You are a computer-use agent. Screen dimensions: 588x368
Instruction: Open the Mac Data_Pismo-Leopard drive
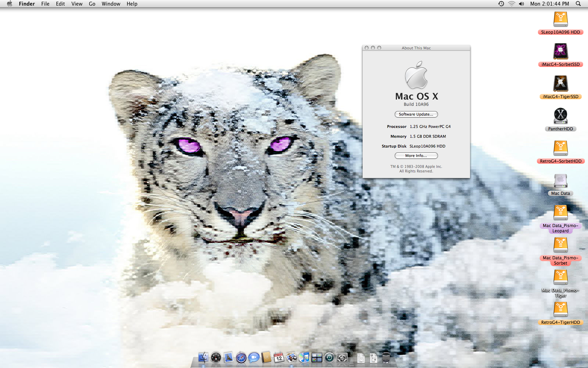[x=561, y=212]
